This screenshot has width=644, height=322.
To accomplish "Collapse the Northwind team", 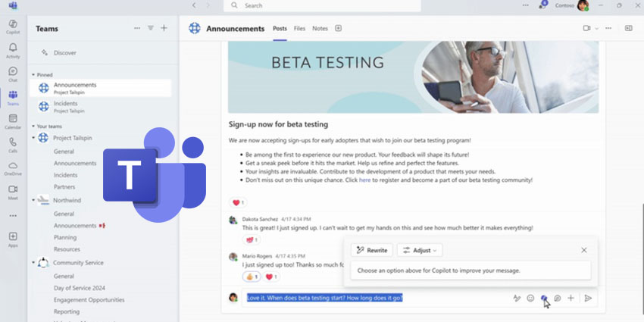I will [33, 200].
